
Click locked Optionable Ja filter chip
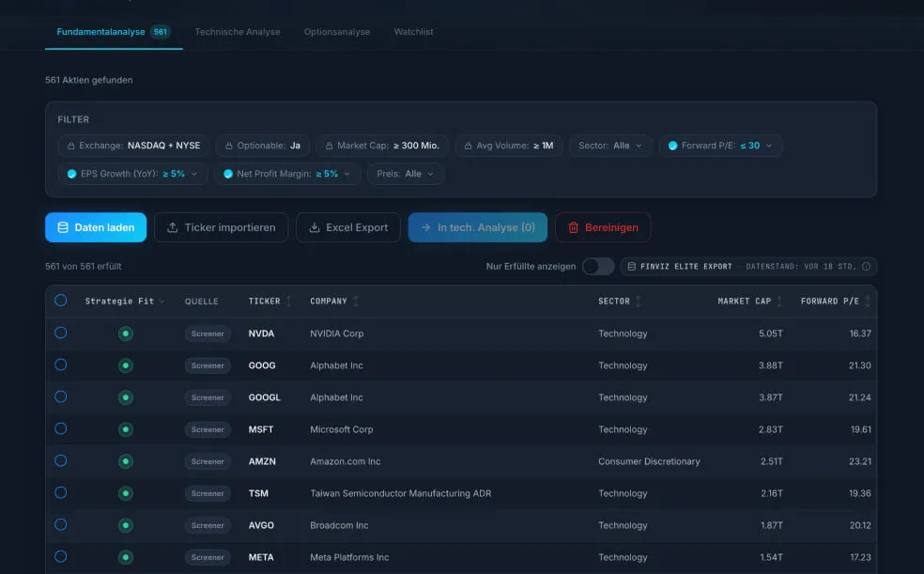(263, 146)
